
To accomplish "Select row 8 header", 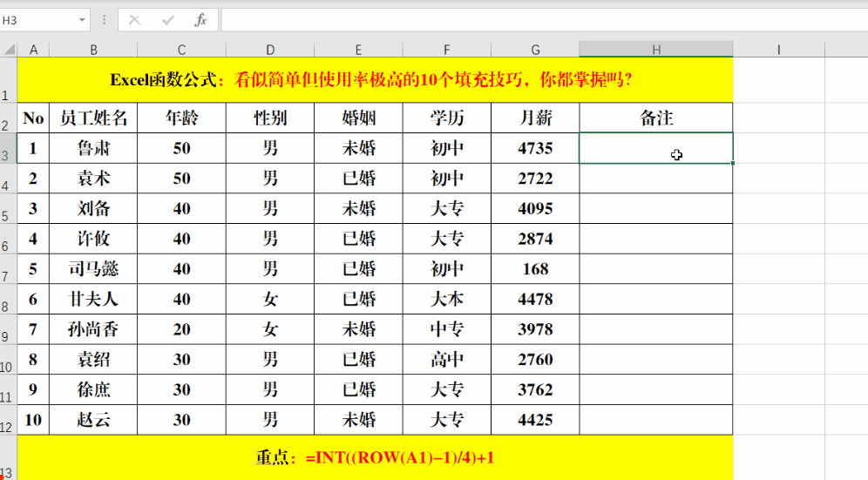I will [9, 299].
